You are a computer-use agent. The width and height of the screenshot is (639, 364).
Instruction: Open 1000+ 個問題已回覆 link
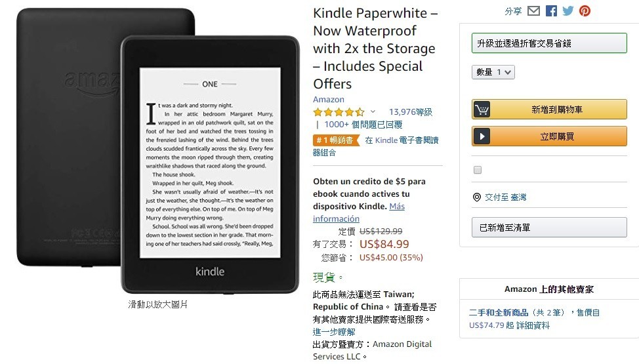click(363, 125)
